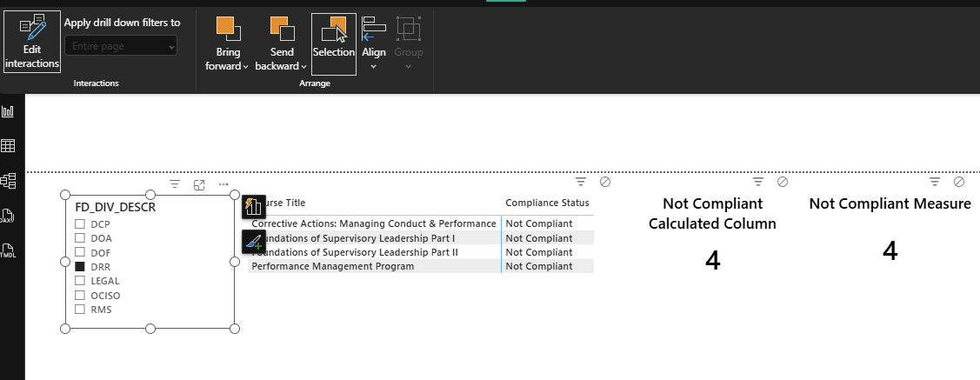Open the Send backward menu

281,43
